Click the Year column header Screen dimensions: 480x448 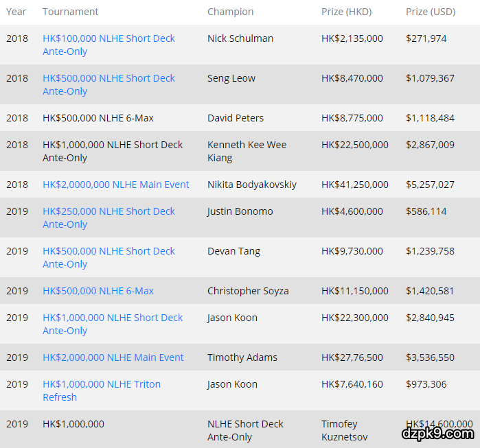point(16,12)
